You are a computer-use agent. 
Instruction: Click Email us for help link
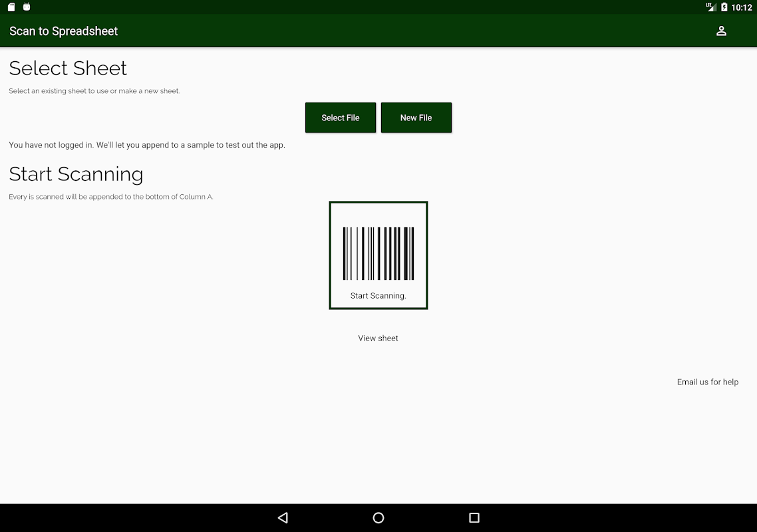(707, 382)
